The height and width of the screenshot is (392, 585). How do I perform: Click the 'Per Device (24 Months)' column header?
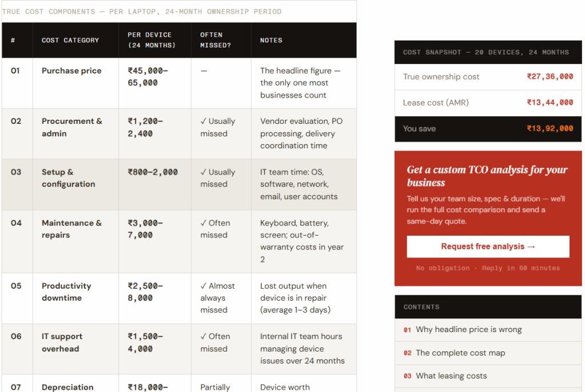click(x=151, y=40)
